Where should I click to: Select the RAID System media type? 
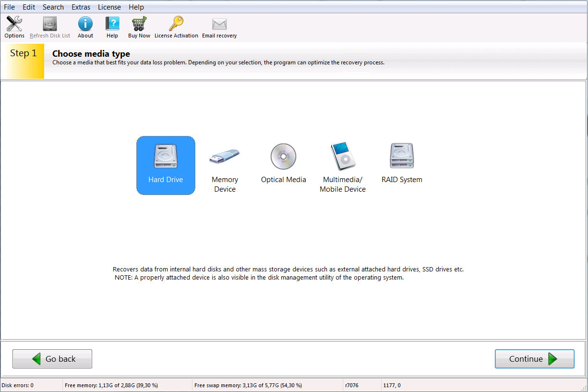pos(402,163)
